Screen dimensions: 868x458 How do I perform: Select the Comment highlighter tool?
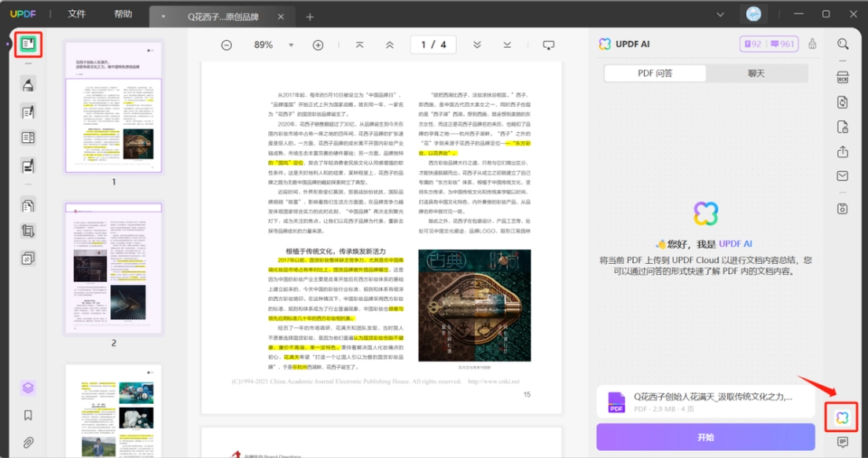pyautogui.click(x=28, y=85)
